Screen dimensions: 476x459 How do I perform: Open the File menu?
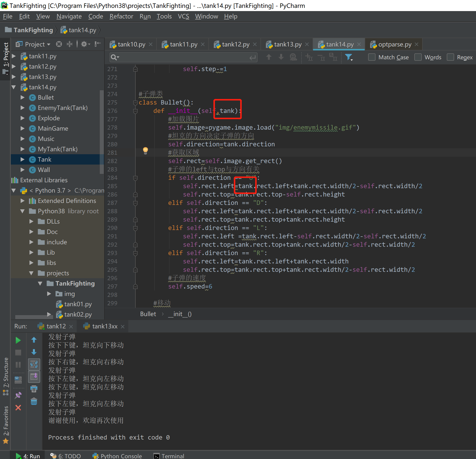tap(8, 16)
